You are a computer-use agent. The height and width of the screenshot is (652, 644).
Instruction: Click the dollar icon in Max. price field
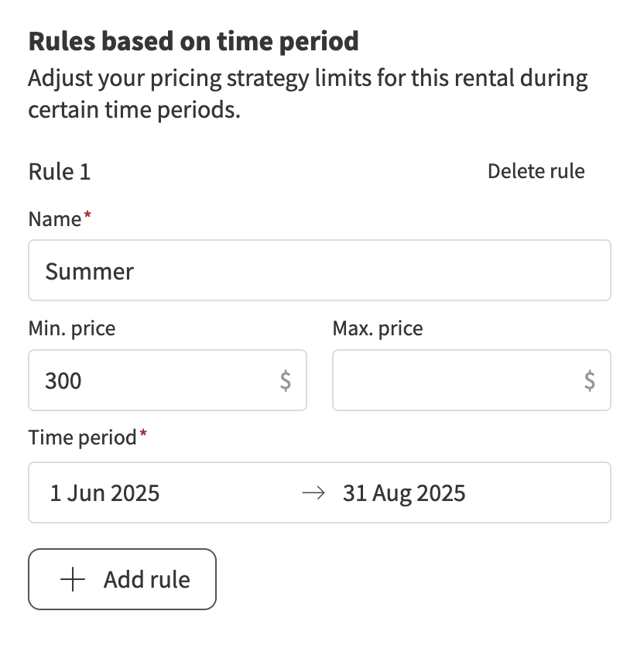(590, 380)
